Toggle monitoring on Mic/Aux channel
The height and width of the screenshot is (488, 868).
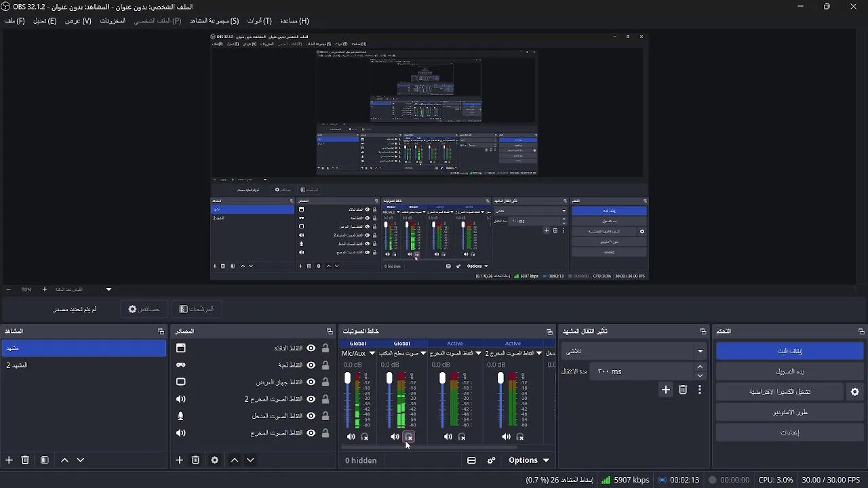(x=365, y=437)
